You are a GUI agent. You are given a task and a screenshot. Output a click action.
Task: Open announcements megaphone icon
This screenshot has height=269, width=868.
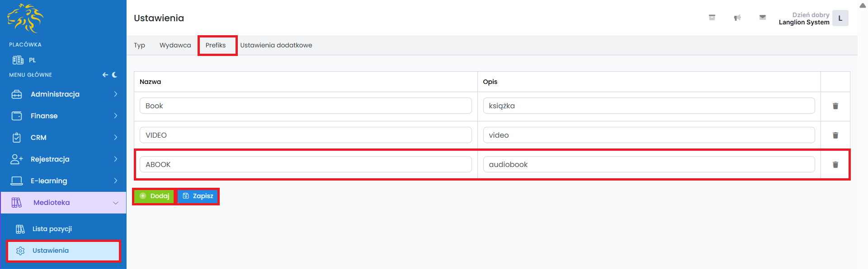pos(737,18)
